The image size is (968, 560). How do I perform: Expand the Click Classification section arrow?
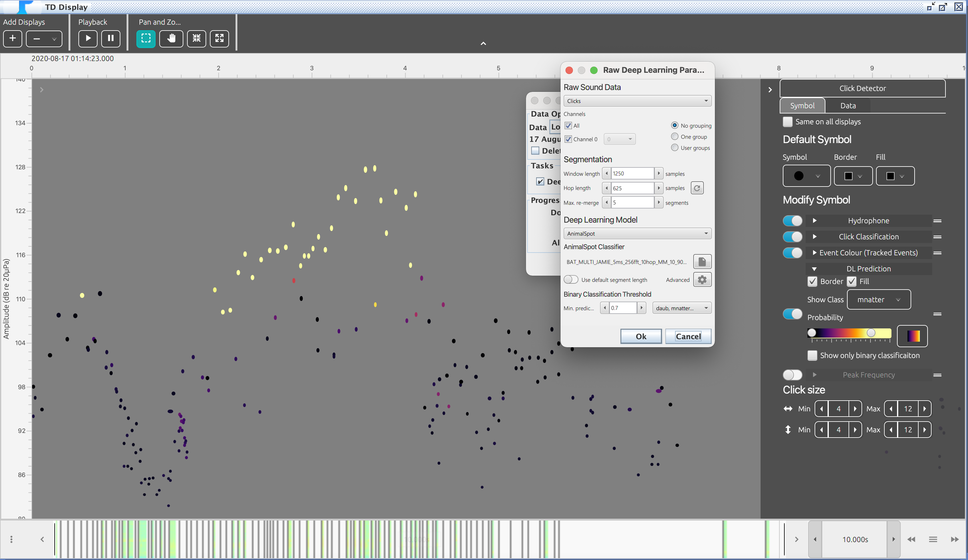[814, 237]
